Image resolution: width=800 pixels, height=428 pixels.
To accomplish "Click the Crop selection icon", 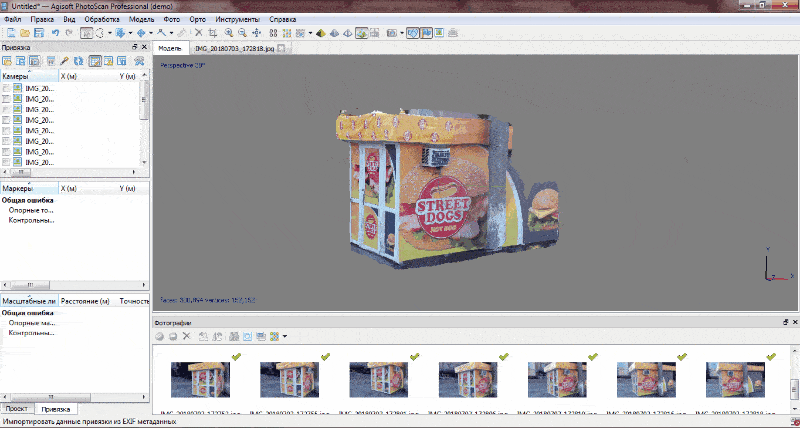I will (213, 33).
